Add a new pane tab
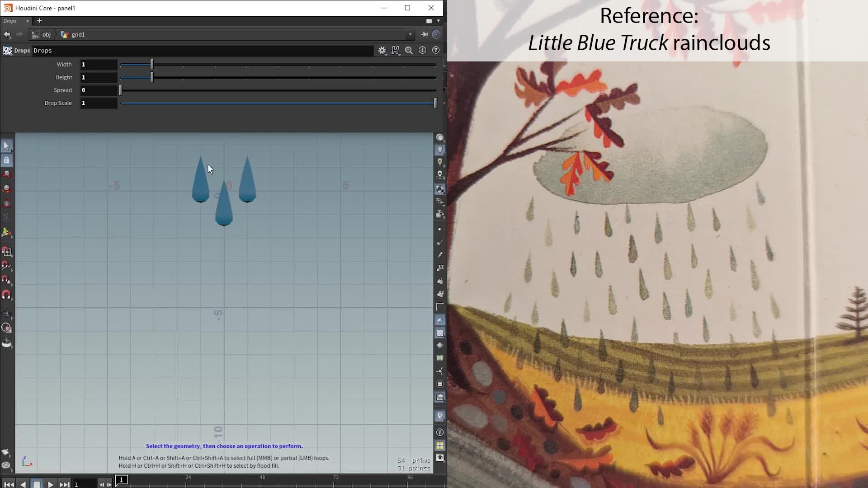This screenshot has height=488, width=868. point(39,21)
